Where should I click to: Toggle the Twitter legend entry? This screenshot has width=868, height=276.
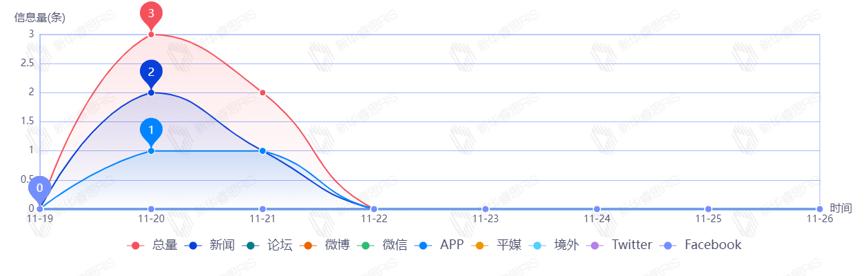click(x=620, y=245)
